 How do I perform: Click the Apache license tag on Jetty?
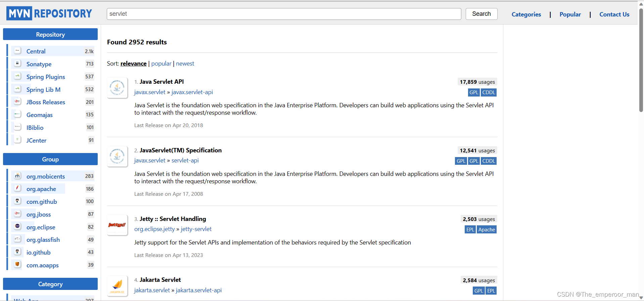tap(487, 229)
